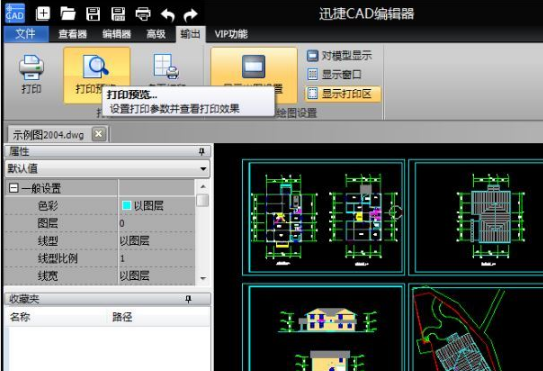The width and height of the screenshot is (543, 371).
Task: Open the 文件 menu
Action: [x=26, y=34]
